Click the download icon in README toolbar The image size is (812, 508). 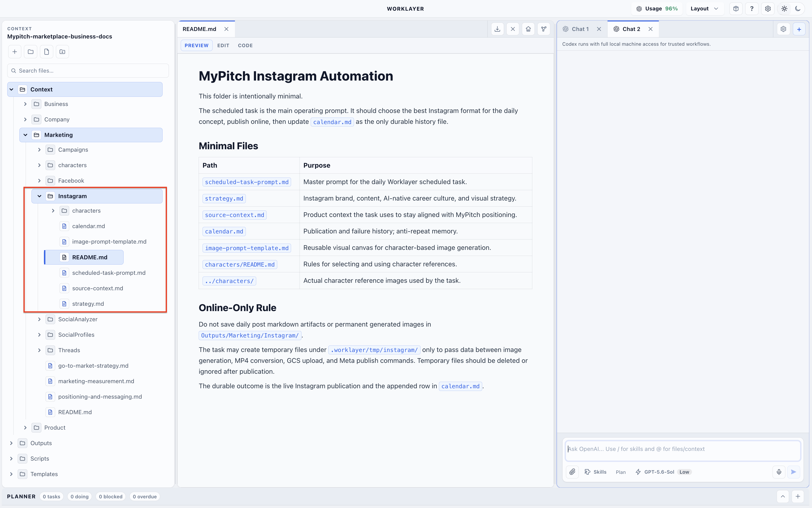[x=497, y=29]
